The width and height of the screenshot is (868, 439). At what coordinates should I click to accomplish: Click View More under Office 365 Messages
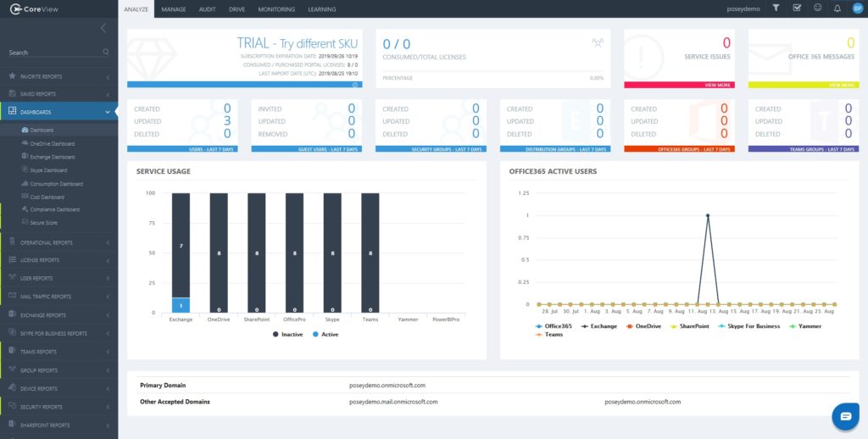pos(842,86)
